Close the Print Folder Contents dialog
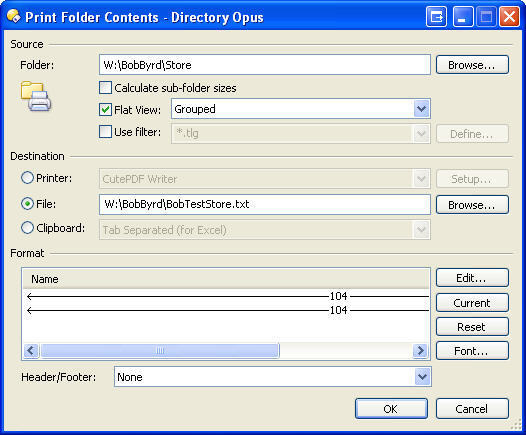526x435 pixels. 510,16
